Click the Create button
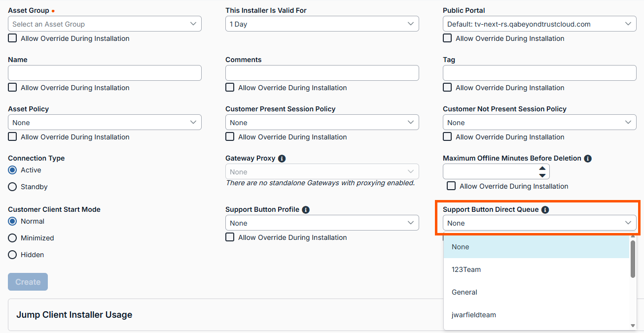The image size is (644, 333). (x=28, y=282)
